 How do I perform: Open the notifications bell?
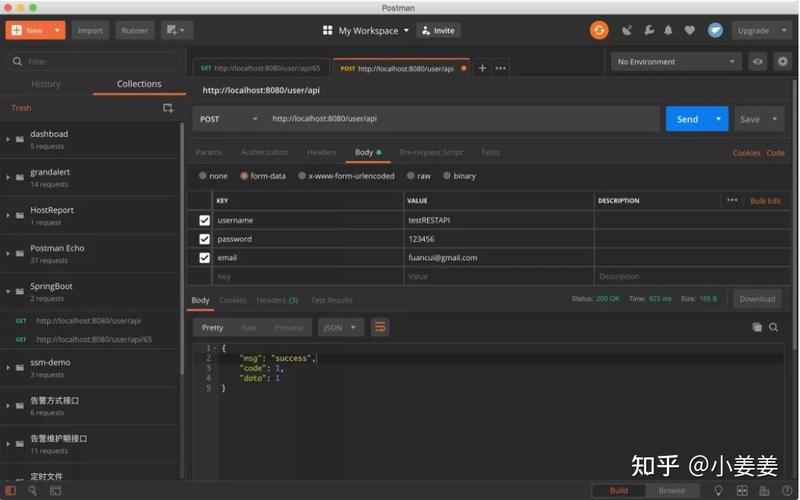click(x=668, y=31)
